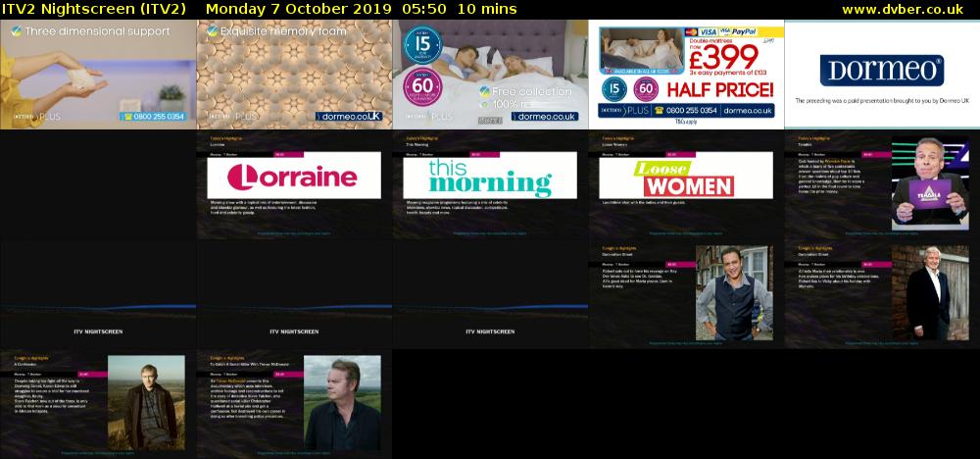
Task: Open the Loose Women highlights thumbnail
Action: pos(686,184)
